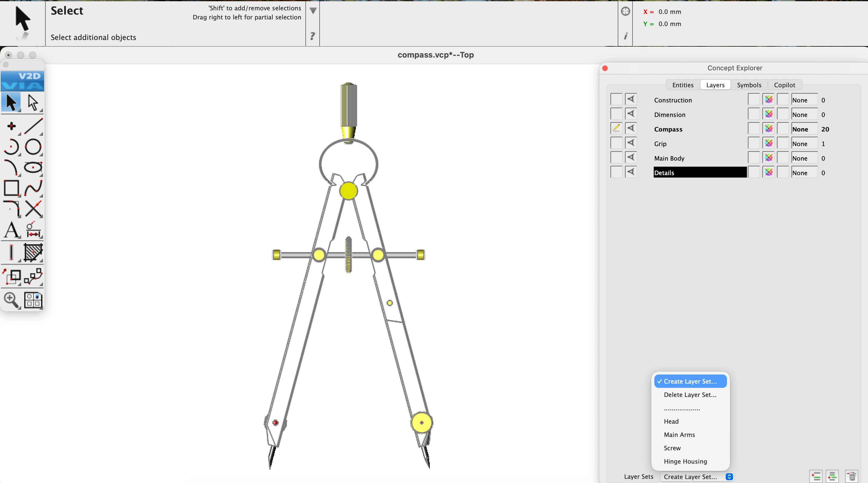
Task: Toggle visibility of Construction layer
Action: 631,100
